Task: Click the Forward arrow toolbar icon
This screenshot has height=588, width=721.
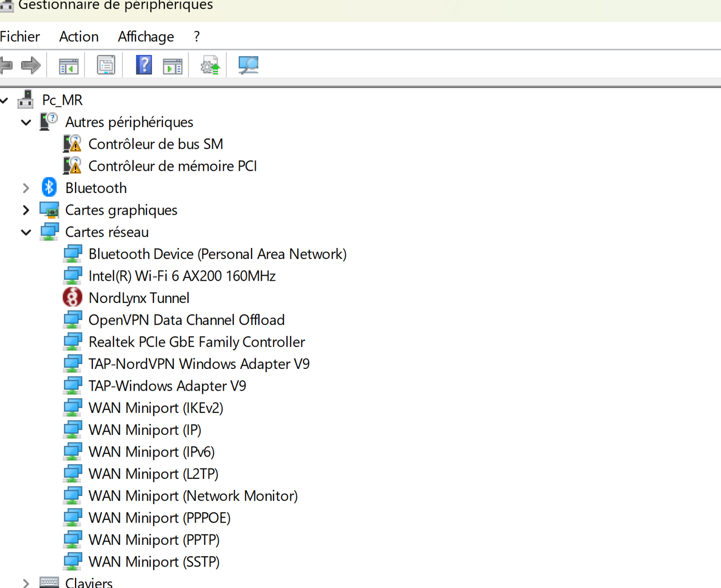Action: [31, 65]
